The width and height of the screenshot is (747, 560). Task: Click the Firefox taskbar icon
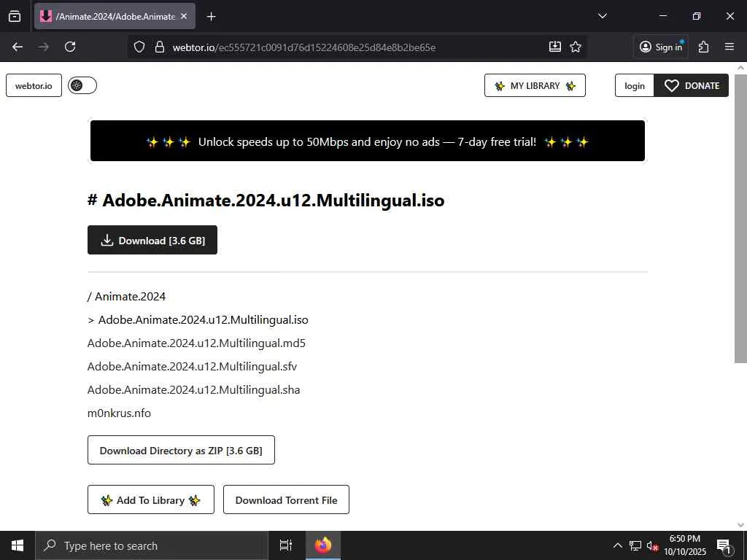pos(323,545)
